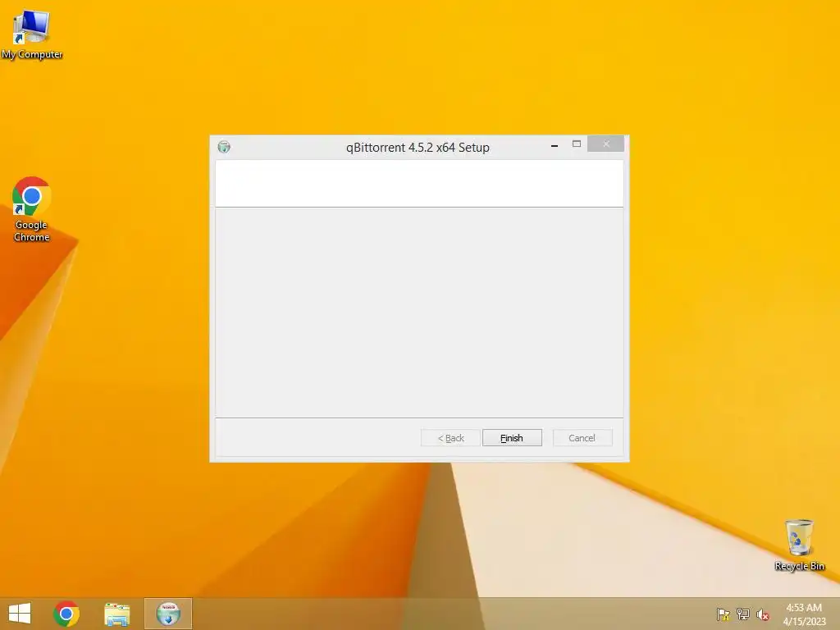The image size is (840, 630).
Task: Minimize the qBittorrent Setup window
Action: pos(555,144)
